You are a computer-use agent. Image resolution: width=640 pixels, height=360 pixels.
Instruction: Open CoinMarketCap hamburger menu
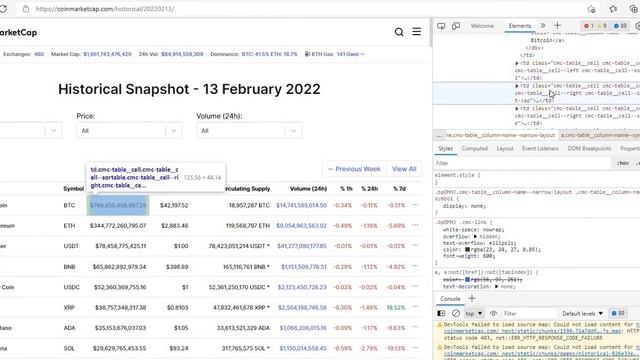(416, 32)
